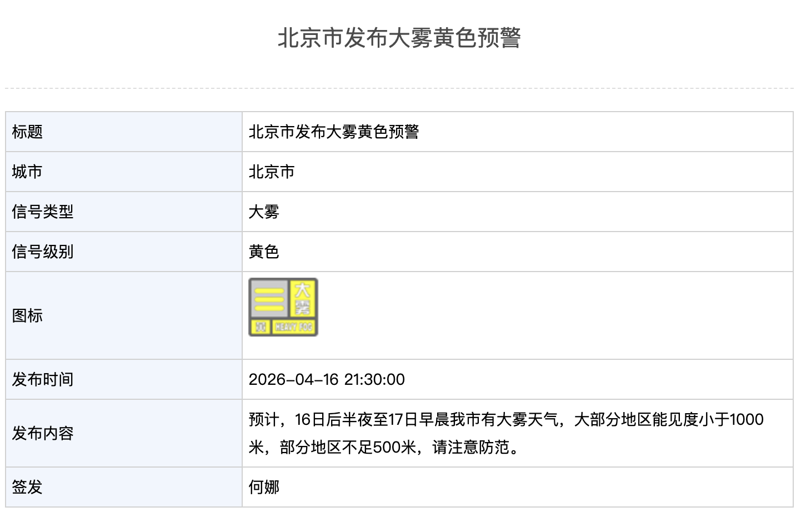Click the three fog lines in the warning icon
The height and width of the screenshot is (532, 811).
(x=269, y=299)
